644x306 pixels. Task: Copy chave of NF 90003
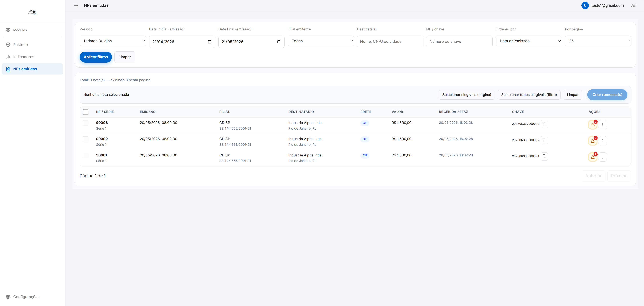pyautogui.click(x=544, y=124)
